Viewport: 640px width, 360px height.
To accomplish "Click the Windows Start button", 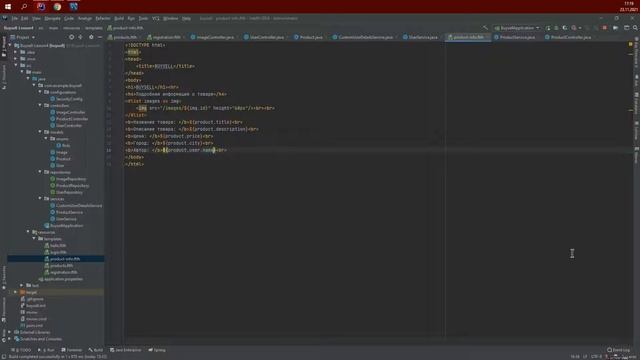I will [x=8, y=7].
